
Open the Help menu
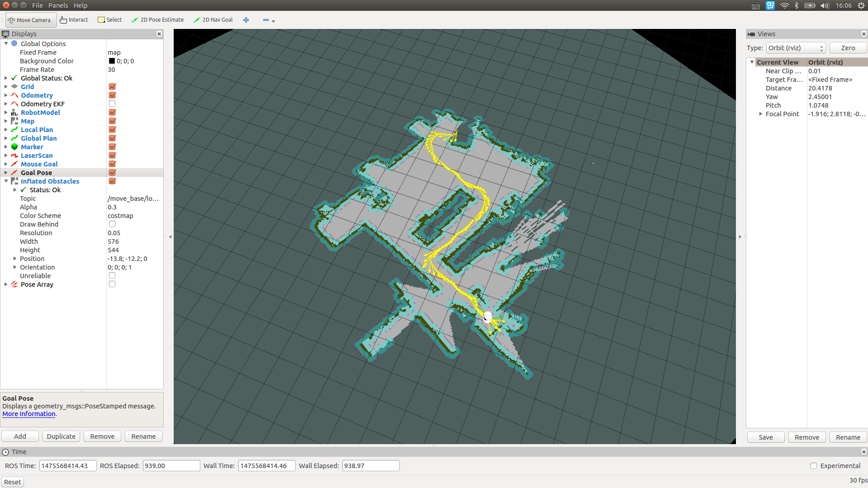pos(81,5)
